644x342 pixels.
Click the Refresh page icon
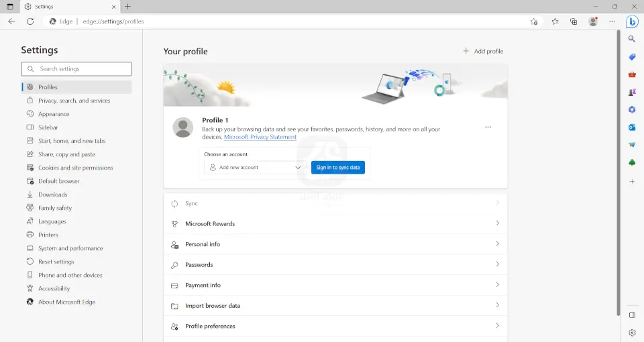pos(30,21)
